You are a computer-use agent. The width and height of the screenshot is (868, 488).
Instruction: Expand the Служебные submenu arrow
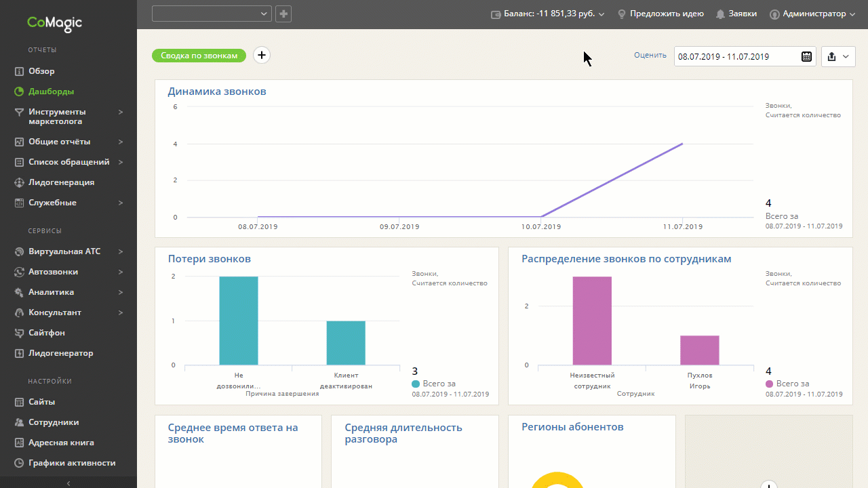(121, 203)
